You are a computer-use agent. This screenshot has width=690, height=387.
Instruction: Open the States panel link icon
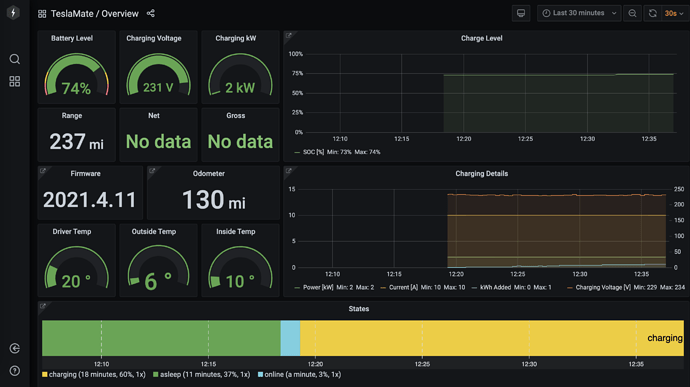point(43,306)
